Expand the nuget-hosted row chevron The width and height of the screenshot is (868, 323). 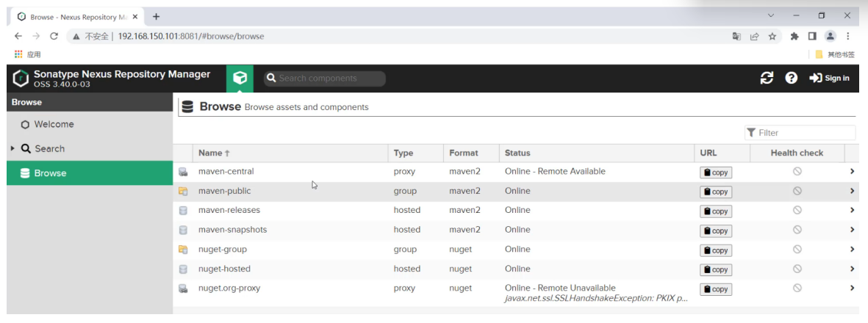(853, 269)
